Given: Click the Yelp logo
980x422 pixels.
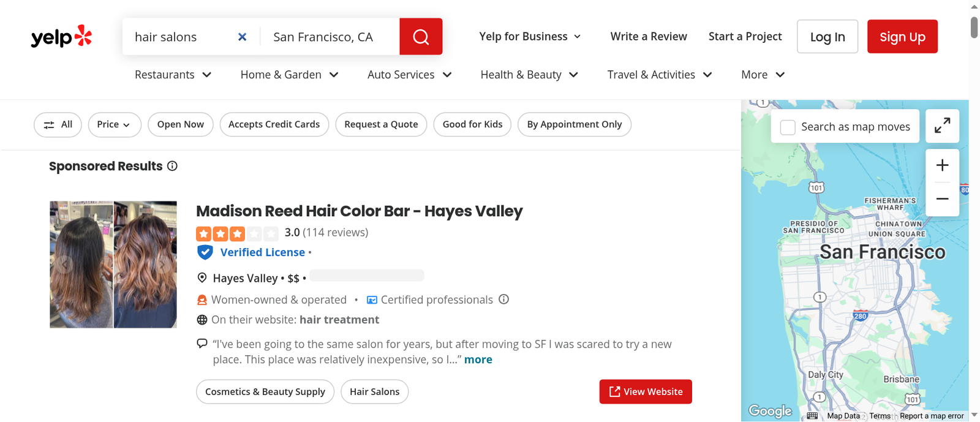Looking at the screenshot, I should [x=61, y=37].
